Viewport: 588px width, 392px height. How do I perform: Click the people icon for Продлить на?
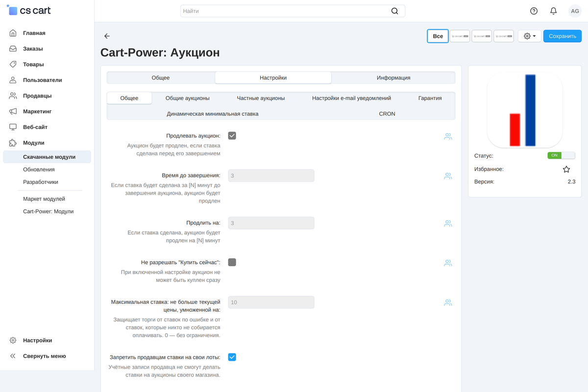(448, 223)
